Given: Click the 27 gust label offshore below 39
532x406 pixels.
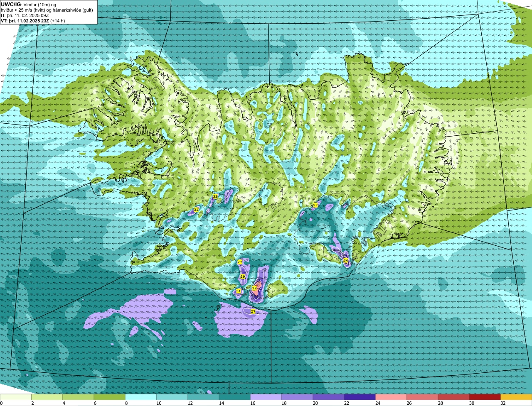Looking at the screenshot, I should (253, 311).
